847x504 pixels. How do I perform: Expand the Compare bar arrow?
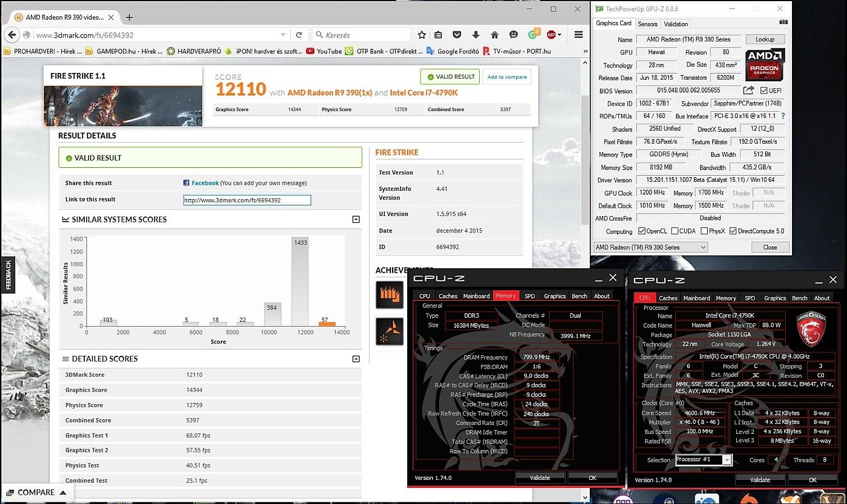pos(63,493)
